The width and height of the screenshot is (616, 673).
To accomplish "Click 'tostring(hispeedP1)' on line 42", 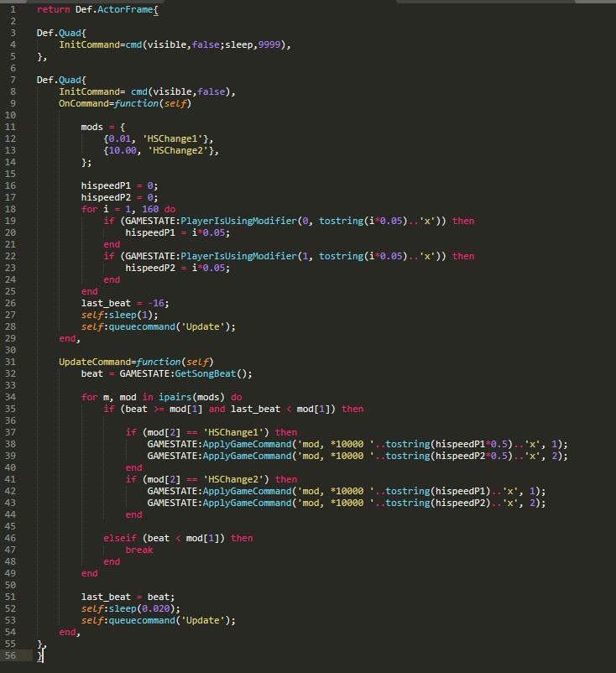I will point(438,491).
